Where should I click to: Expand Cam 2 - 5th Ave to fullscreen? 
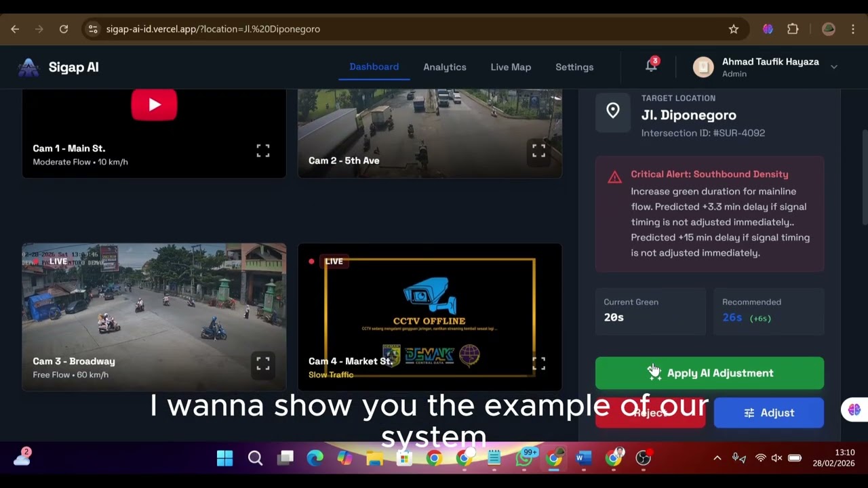click(x=538, y=150)
